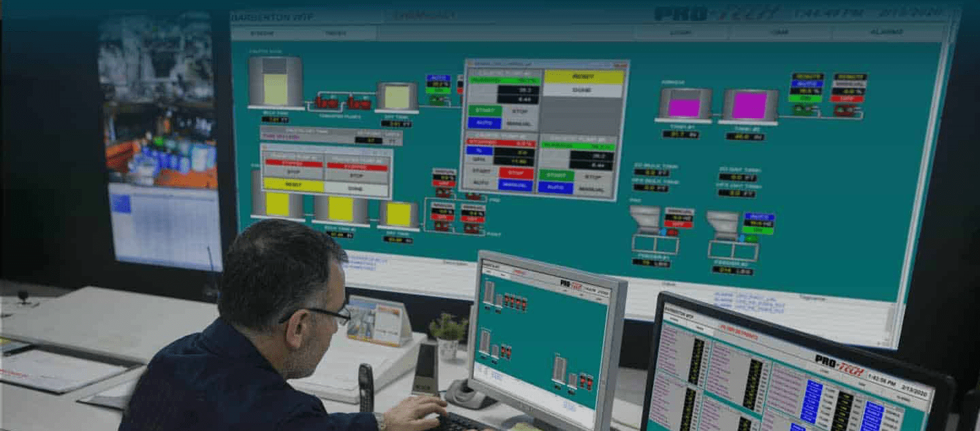Switch the top-left pump panel to blue AUTO
Viewport: 980px width, 431px height.
(484, 123)
